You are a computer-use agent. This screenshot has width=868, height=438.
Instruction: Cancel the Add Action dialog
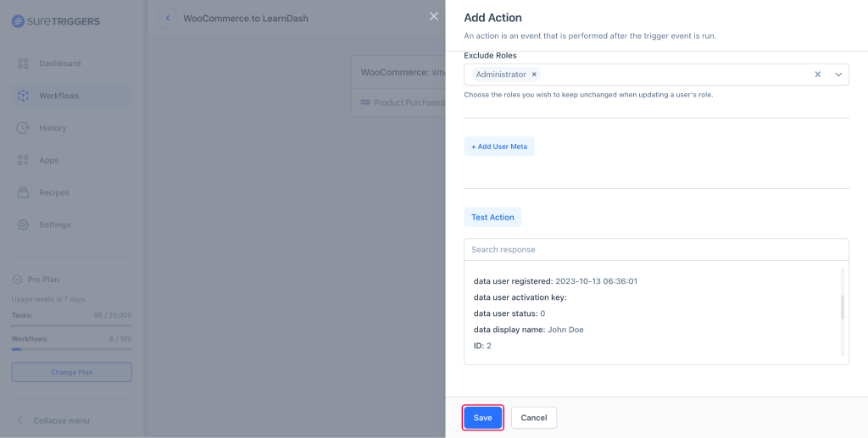tap(534, 418)
